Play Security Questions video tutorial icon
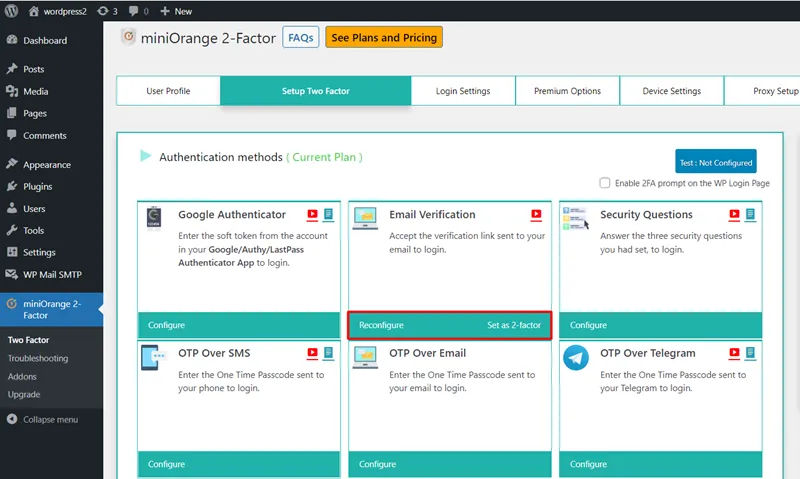Screen dimensions: 800x479 [x=734, y=214]
